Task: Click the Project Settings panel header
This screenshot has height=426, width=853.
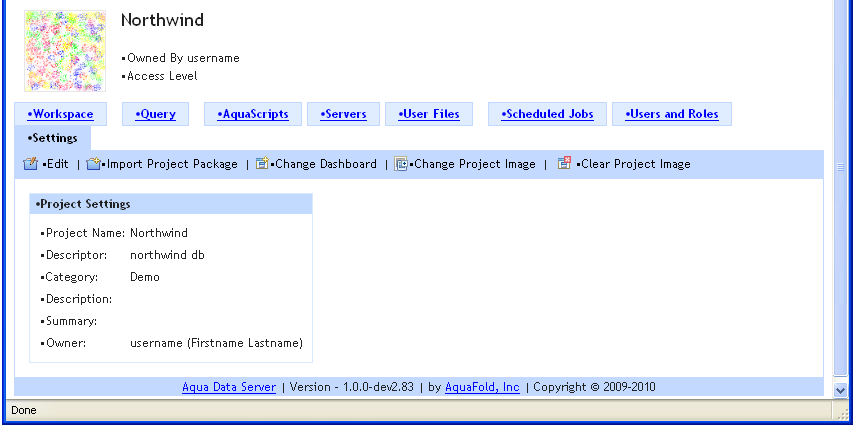Action: [x=171, y=204]
